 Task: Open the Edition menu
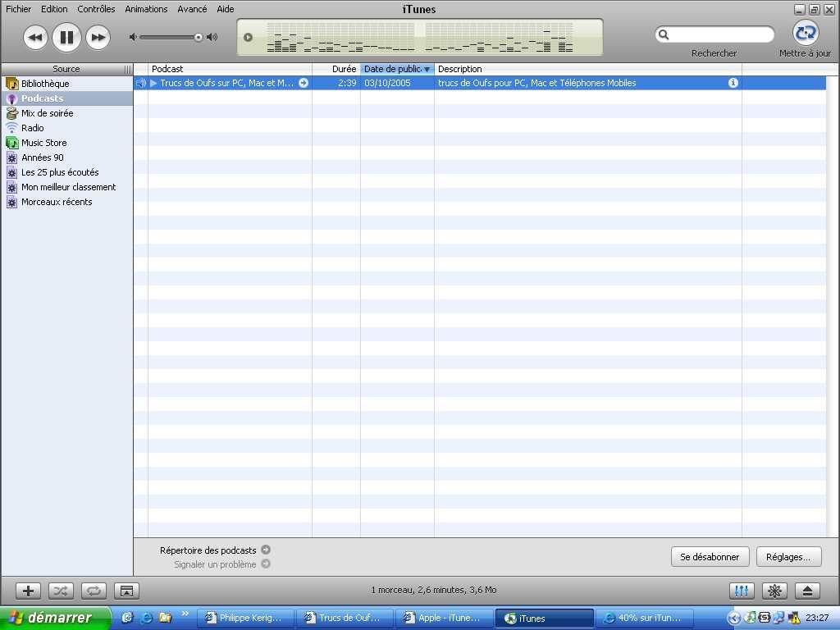point(54,9)
